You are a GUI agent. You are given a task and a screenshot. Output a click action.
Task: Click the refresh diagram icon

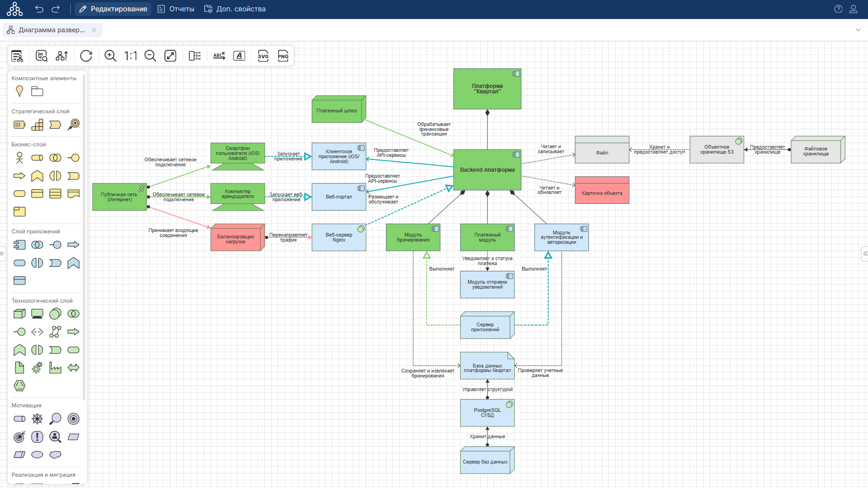[x=86, y=56]
